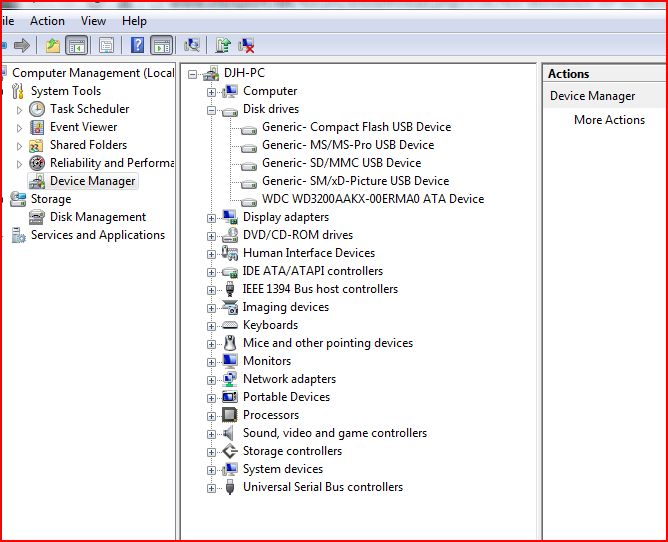
Task: Collapse the Disk drives category
Action: click(211, 110)
